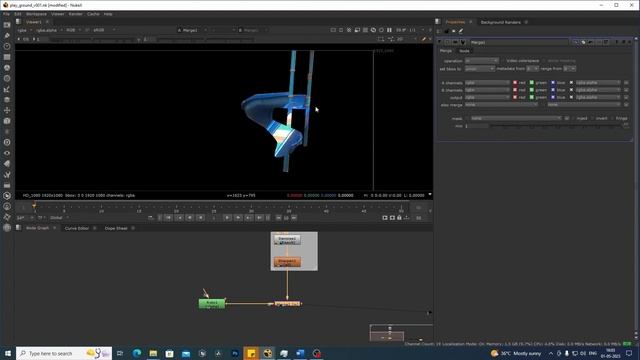Jump to the last frame of timeline
Screen dimensions: 640x360
[x=259, y=218]
